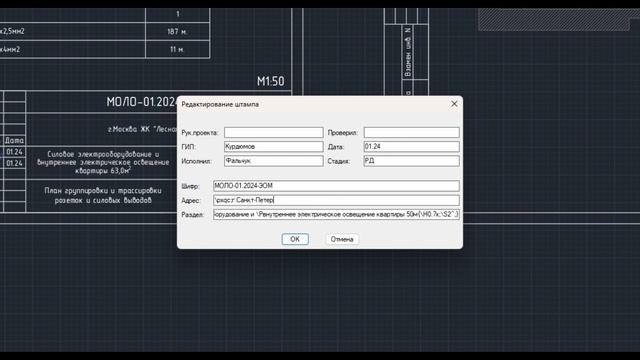Click the г.Москва ЖК text in stamp
Viewport: 640px width, 360px height.
(x=142, y=129)
